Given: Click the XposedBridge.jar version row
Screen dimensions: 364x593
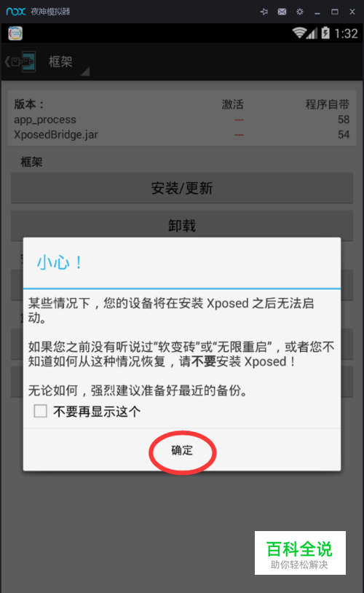Looking at the screenshot, I should 182,134.
